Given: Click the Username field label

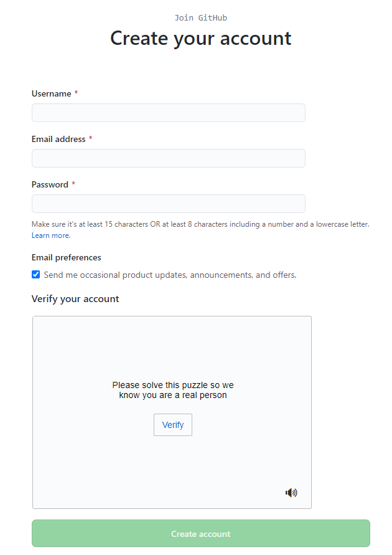Looking at the screenshot, I should [52, 93].
